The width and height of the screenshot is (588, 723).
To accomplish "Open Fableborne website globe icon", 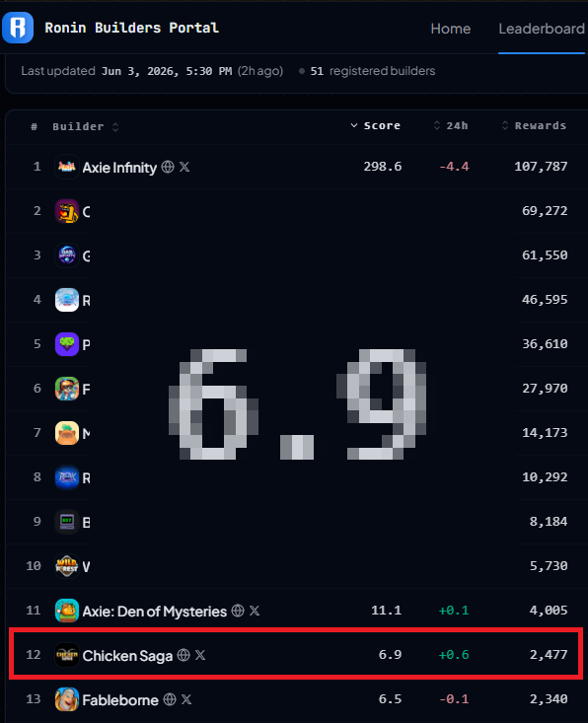I will coord(170,699).
